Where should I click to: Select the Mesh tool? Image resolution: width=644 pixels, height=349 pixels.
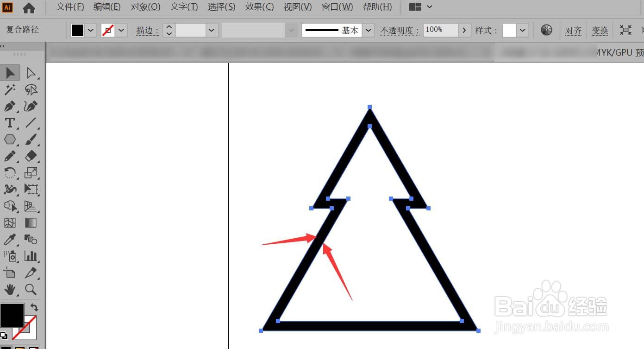pyautogui.click(x=10, y=222)
